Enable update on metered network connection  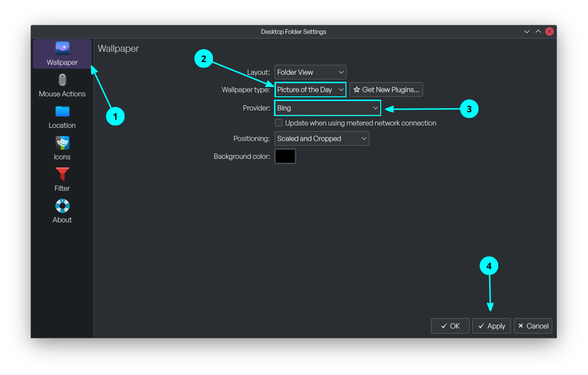click(x=279, y=123)
